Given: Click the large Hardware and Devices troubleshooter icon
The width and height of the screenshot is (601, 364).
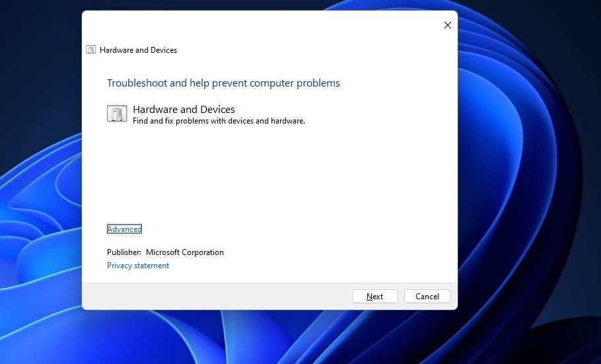Looking at the screenshot, I should (116, 114).
